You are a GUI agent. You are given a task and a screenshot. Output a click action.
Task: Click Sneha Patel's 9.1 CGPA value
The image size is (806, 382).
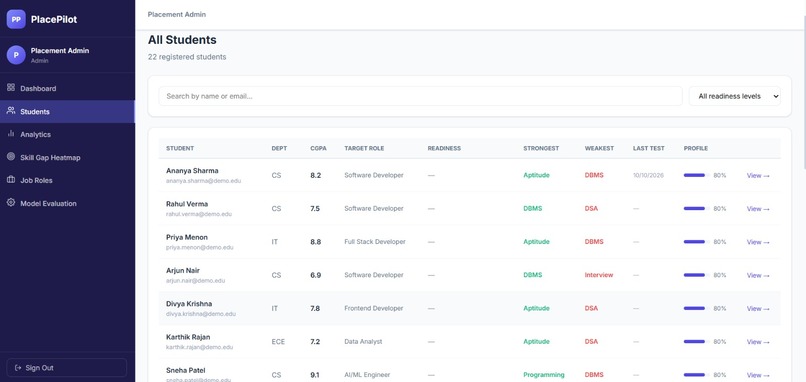tap(315, 375)
